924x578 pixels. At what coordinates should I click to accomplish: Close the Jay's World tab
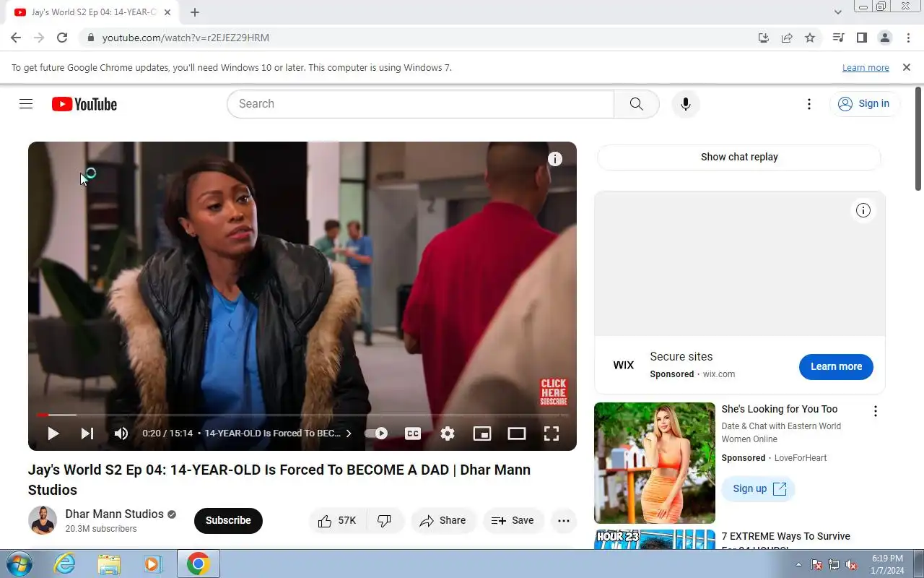pyautogui.click(x=167, y=12)
